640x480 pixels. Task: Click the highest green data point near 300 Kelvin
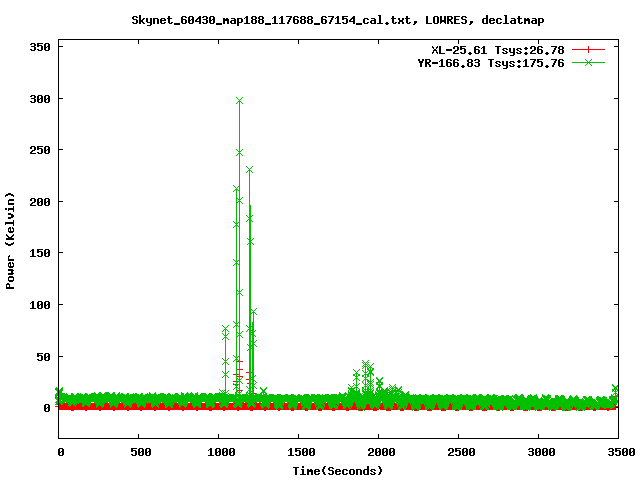tap(240, 101)
